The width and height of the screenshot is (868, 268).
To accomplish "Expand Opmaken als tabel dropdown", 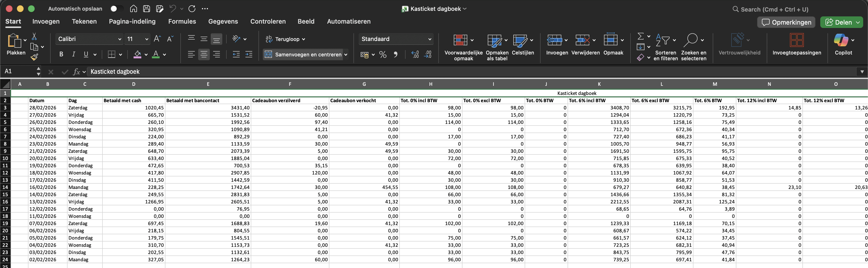I will pyautogui.click(x=506, y=40).
